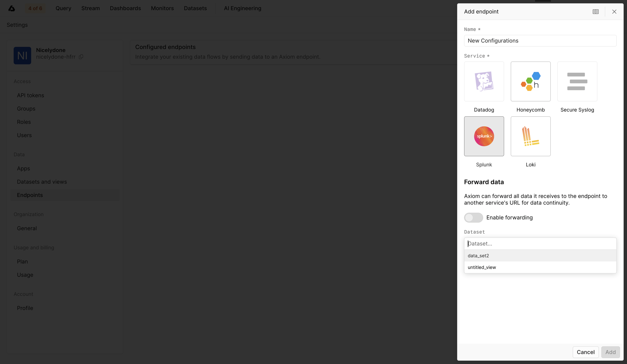627x364 pixels.
Task: Open the Stream tab
Action: 90,8
